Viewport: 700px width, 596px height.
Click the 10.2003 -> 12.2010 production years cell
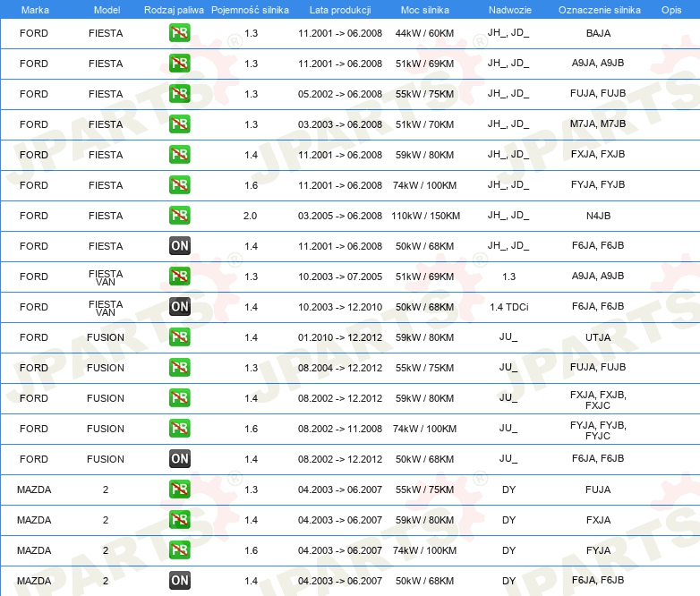point(340,307)
